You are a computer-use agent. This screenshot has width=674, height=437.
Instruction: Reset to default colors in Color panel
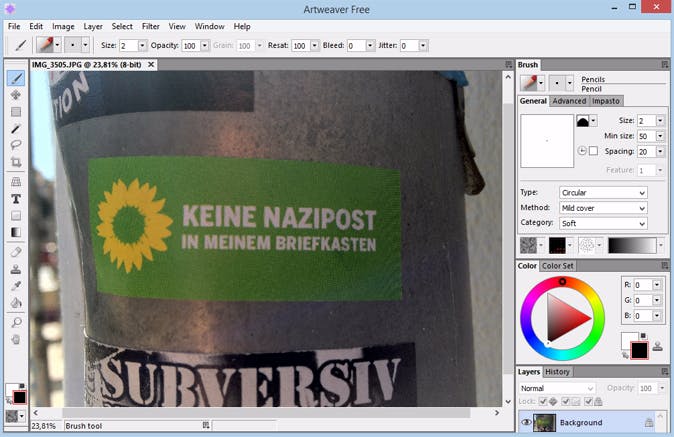coord(643,336)
